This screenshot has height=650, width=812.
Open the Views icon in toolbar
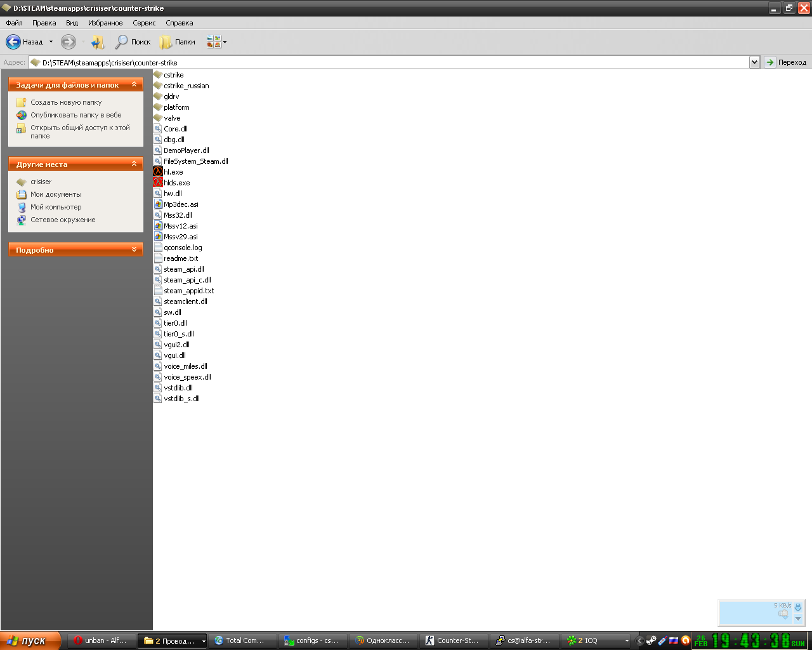click(x=213, y=42)
